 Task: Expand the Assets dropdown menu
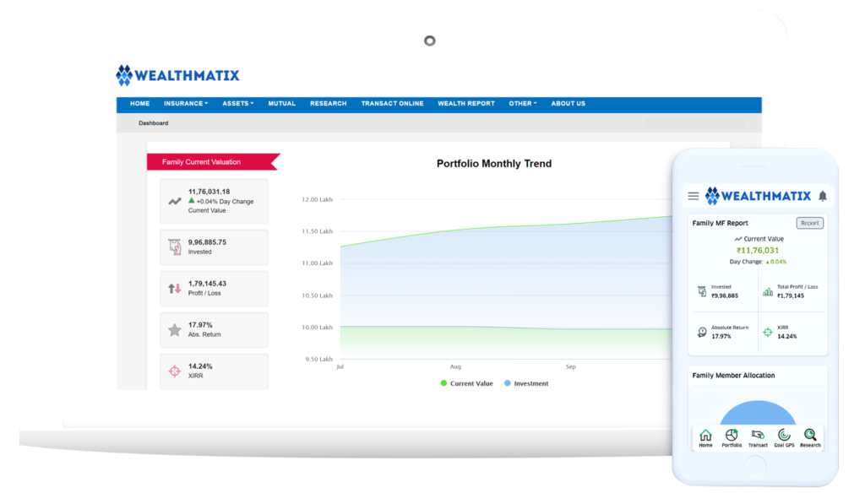(237, 104)
